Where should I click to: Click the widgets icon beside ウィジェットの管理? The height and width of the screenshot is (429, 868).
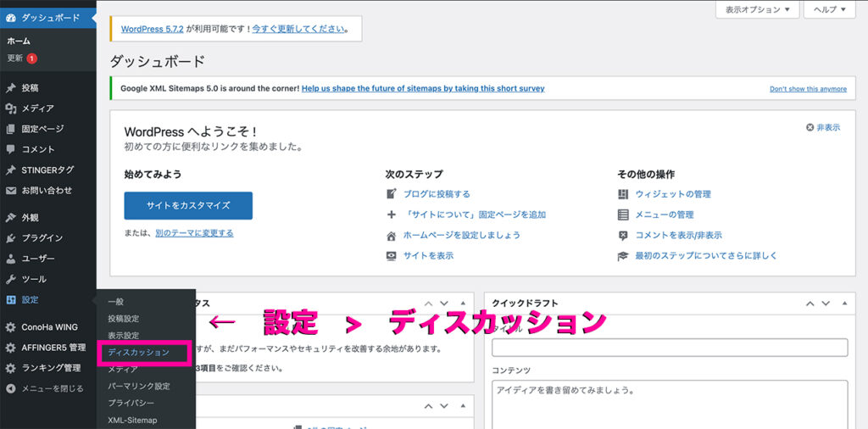(623, 194)
